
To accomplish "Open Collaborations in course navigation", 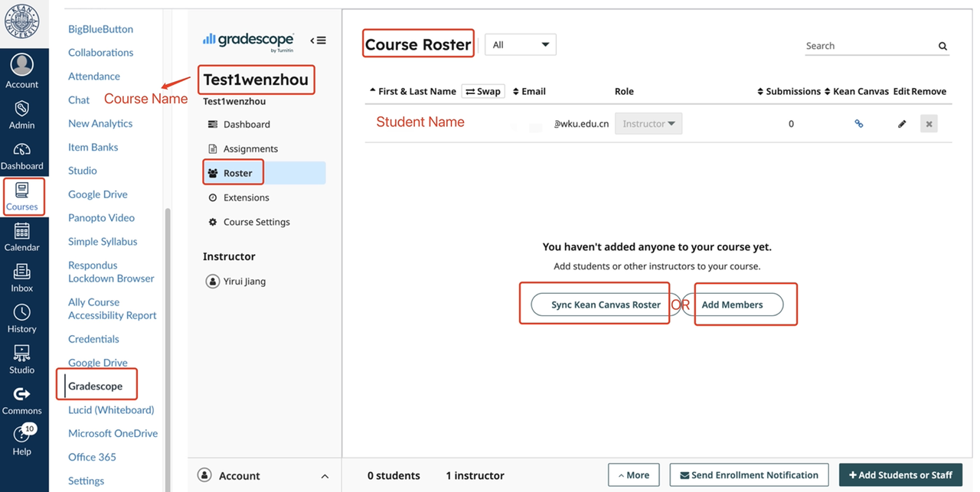I will coord(100,53).
